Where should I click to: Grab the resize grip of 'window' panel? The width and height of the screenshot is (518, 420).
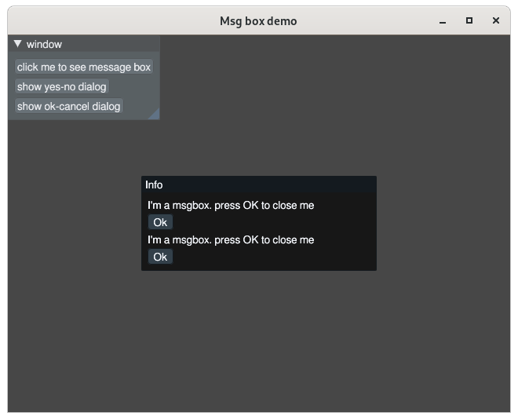155,115
